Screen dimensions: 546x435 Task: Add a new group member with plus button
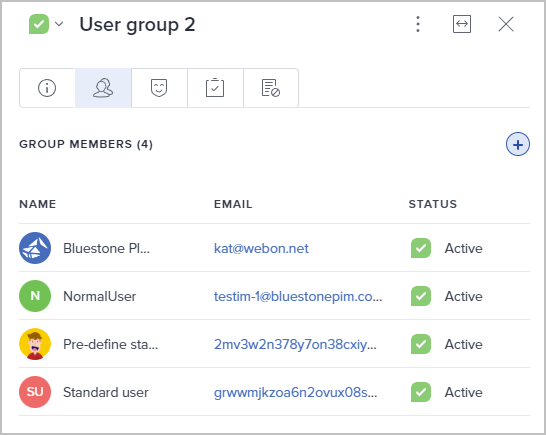point(518,144)
